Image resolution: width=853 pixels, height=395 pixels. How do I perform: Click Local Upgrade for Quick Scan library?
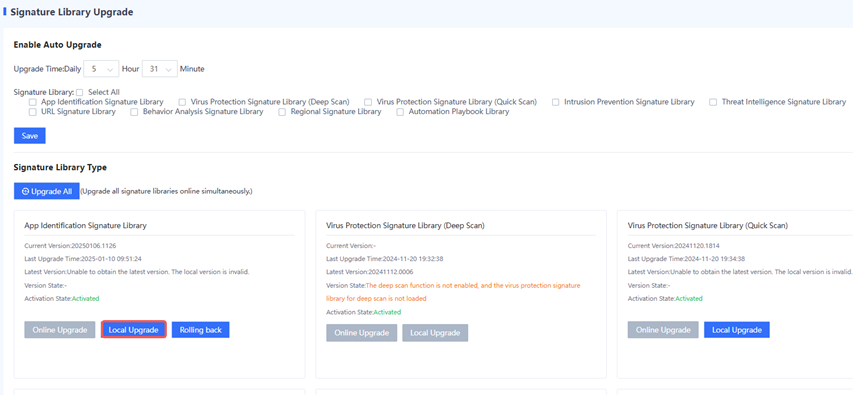pyautogui.click(x=737, y=330)
